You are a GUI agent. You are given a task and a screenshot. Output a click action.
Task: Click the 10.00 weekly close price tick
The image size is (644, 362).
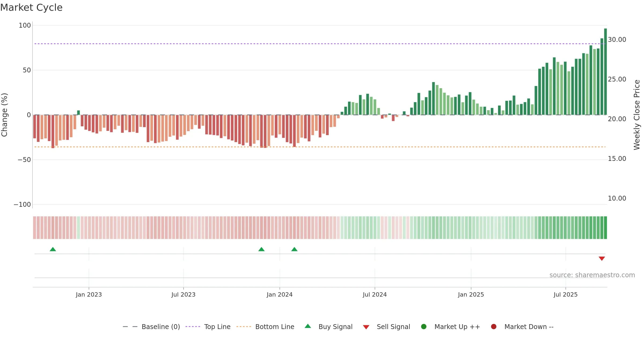pos(617,198)
